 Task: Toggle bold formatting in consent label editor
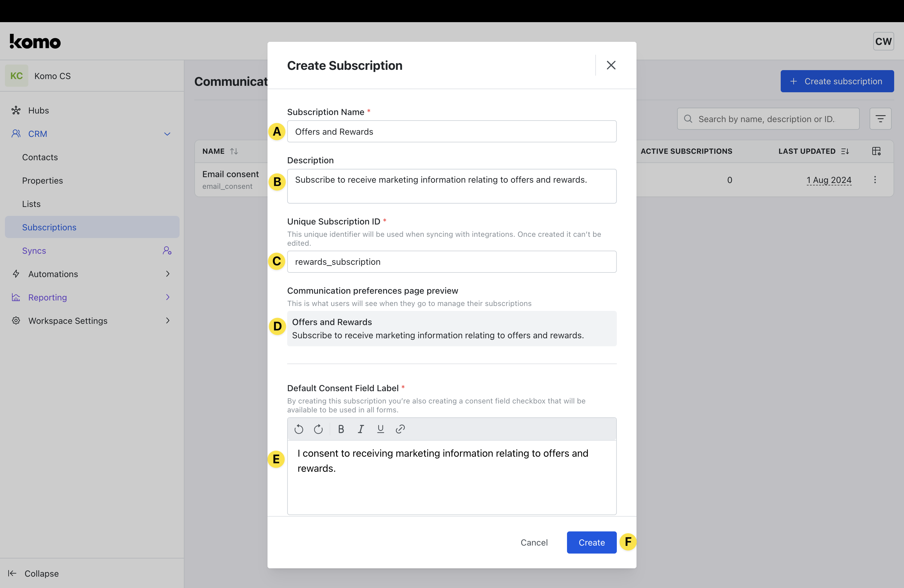point(341,429)
